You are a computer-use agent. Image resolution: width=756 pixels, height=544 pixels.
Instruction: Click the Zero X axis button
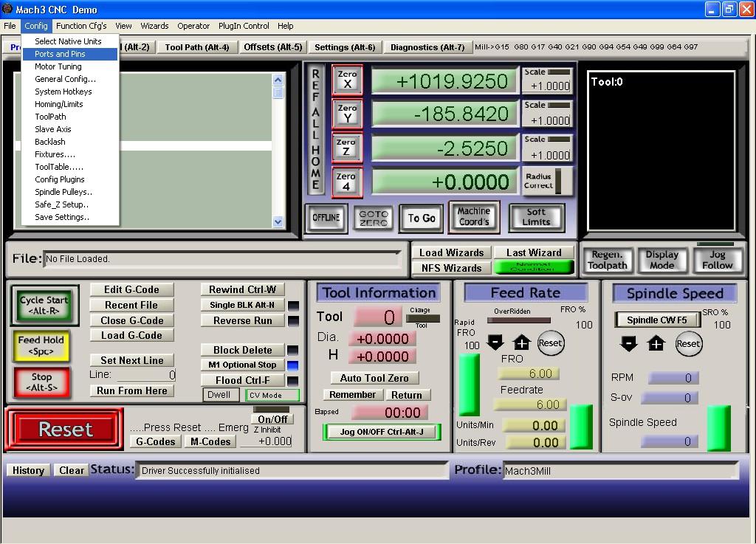pyautogui.click(x=347, y=80)
